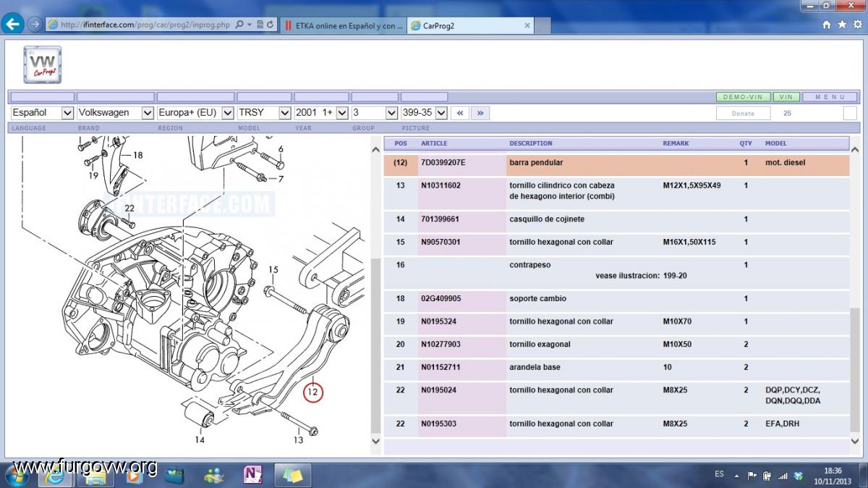The width and height of the screenshot is (868, 488).
Task: Go back with the browser back arrow
Action: [x=13, y=24]
